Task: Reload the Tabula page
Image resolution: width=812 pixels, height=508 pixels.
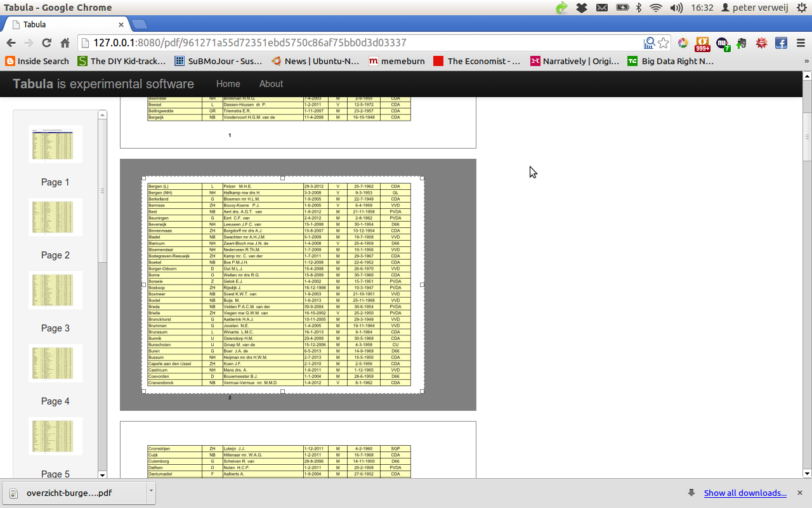Action: 45,43
